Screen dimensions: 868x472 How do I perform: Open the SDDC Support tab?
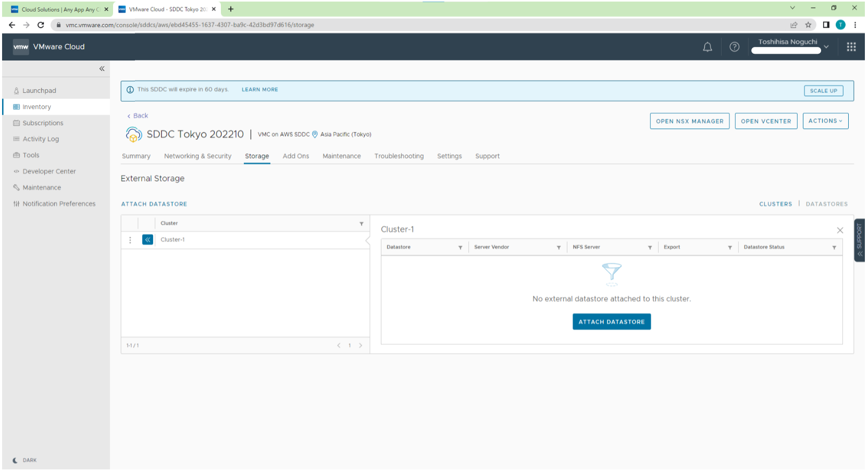pyautogui.click(x=487, y=156)
